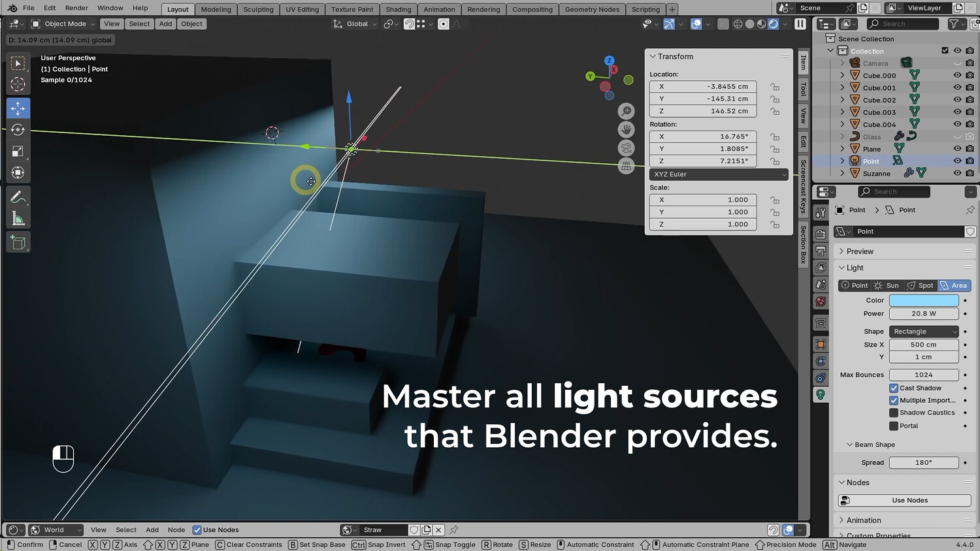The height and width of the screenshot is (551, 980).
Task: Open the Render menu
Action: 76,8
